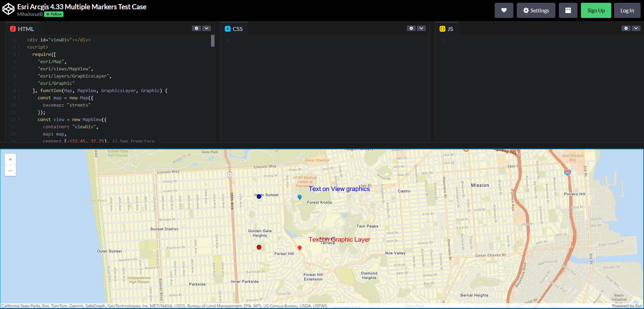
Task: Click 'Text on Graphic Layer' map label
Action: point(339,239)
